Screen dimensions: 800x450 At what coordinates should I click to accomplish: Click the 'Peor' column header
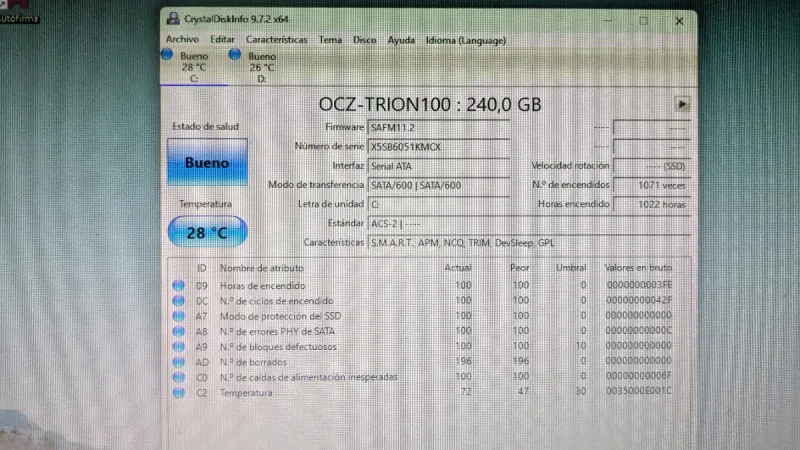point(519,268)
